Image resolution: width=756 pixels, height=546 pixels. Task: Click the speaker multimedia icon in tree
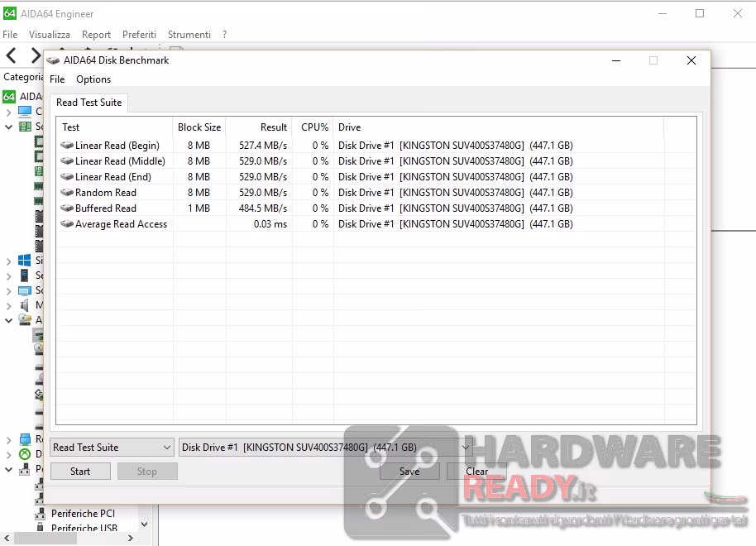pyautogui.click(x=25, y=305)
